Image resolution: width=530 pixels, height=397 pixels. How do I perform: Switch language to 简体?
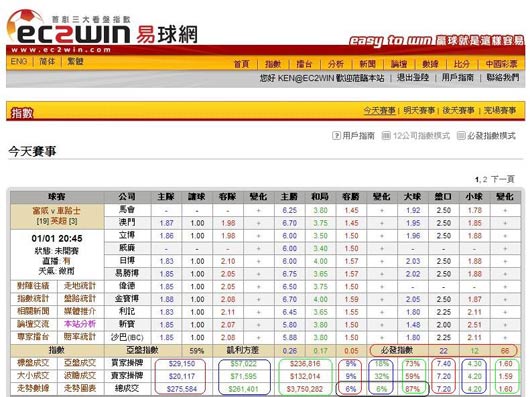(x=47, y=61)
